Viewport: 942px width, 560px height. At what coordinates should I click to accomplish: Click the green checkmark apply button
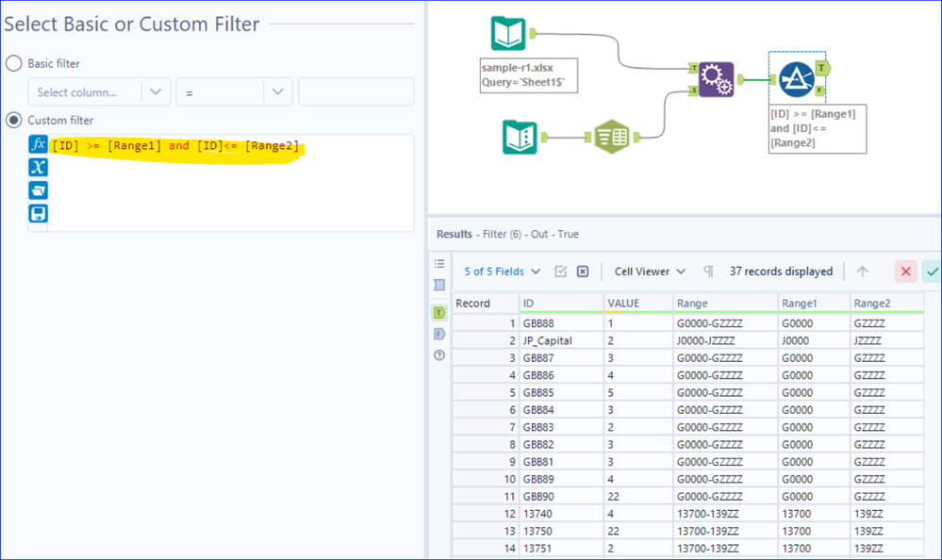click(x=932, y=272)
